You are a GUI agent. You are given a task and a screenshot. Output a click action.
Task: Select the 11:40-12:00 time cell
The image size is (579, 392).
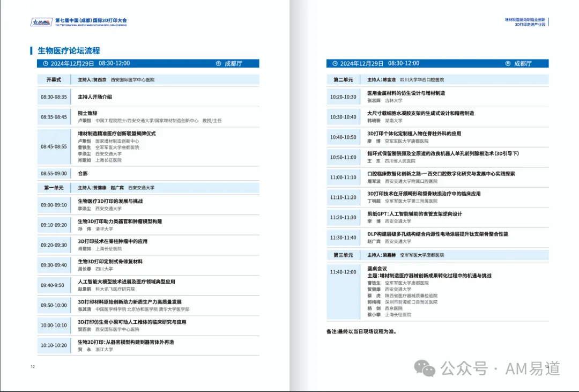tap(344, 291)
